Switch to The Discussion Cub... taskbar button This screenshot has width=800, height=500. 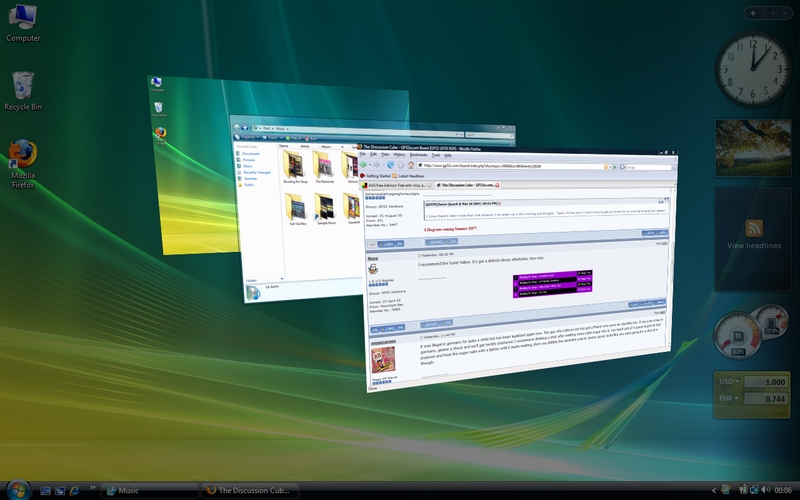point(249,490)
